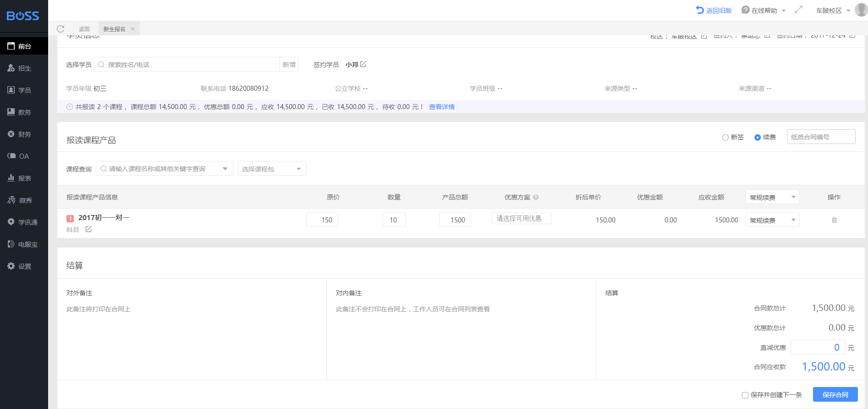Viewport: 868px width, 409px height.
Task: Click the 学员年级 value 初三
Action: 100,88
